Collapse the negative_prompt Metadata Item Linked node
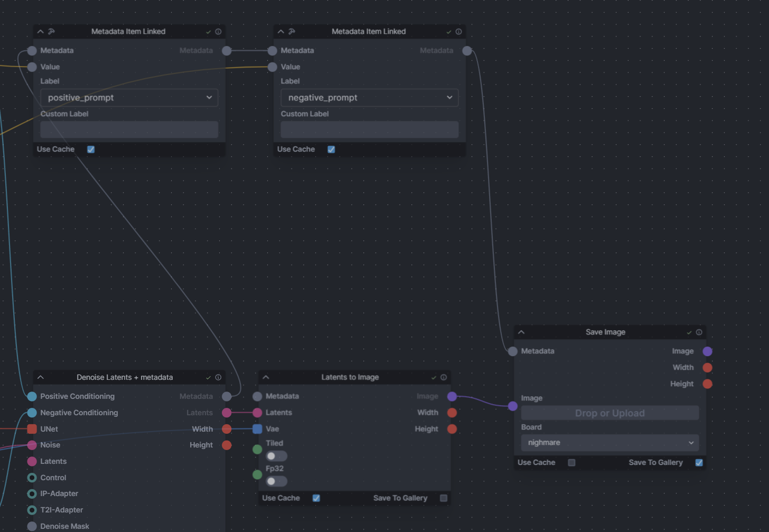Viewport: 769px width, 532px height. point(281,32)
